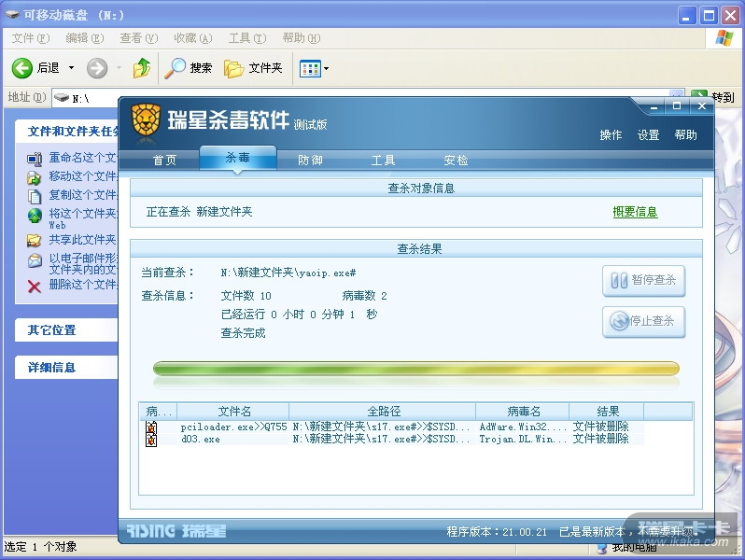Sort results by the 文件名 column header
745x560 pixels.
click(x=233, y=412)
